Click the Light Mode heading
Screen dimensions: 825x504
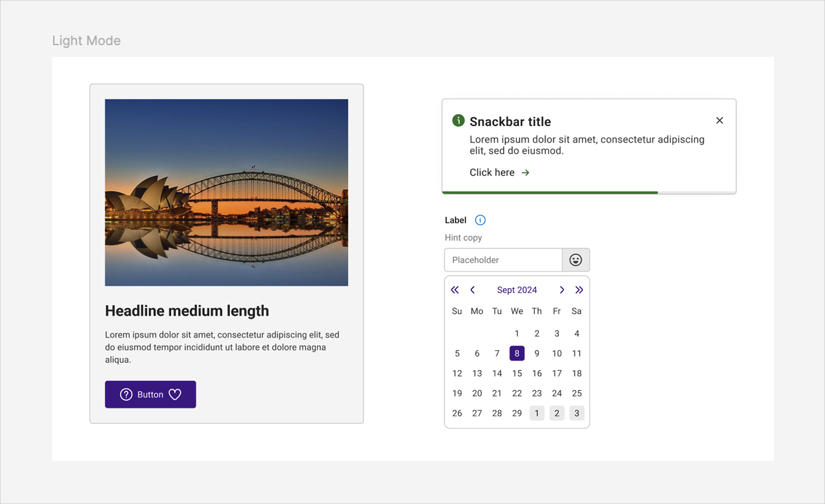pos(86,41)
